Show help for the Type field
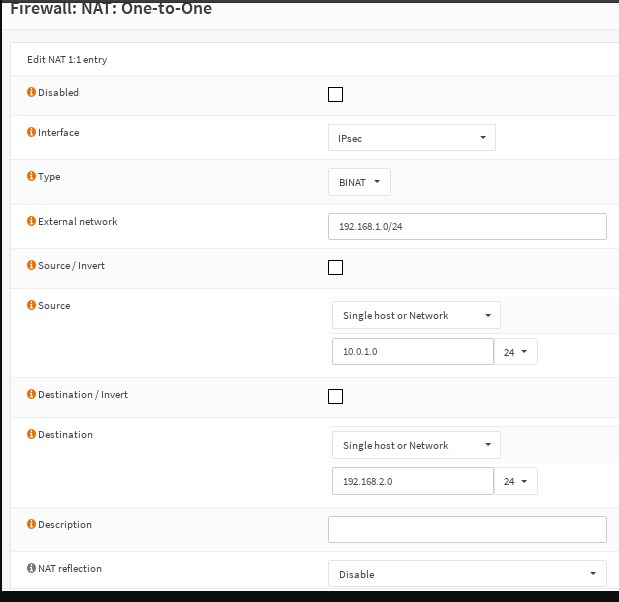Viewport: 619px width, 602px height. pyautogui.click(x=31, y=177)
